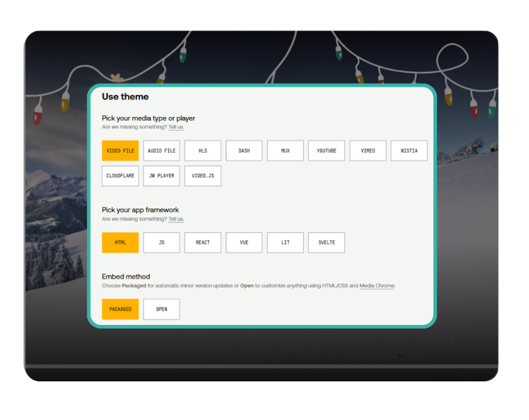Image resolution: width=529 pixels, height=420 pixels.
Task: Select YouTube as the player
Action: coord(327,150)
